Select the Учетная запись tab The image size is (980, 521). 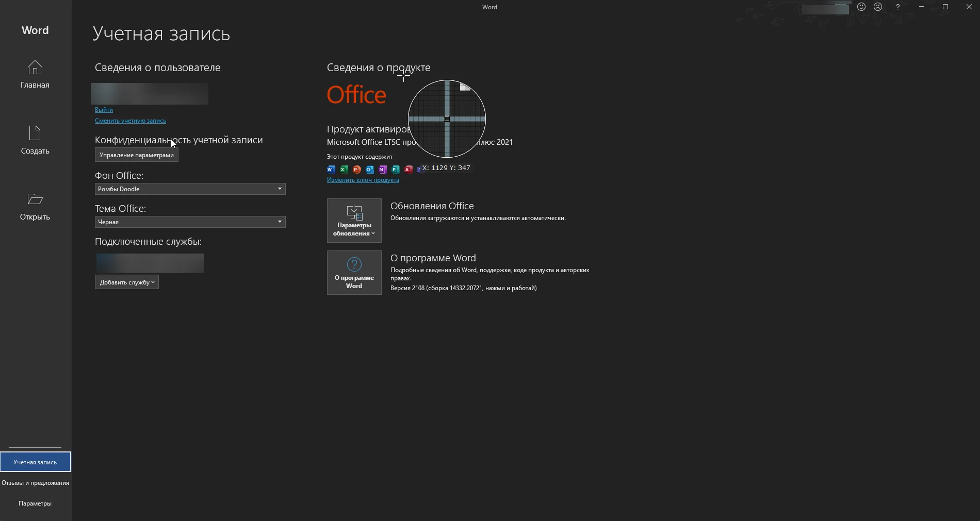point(35,462)
